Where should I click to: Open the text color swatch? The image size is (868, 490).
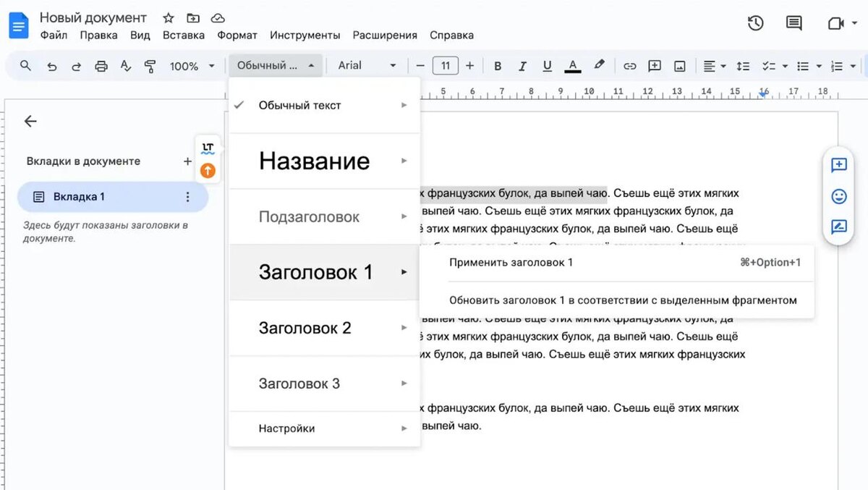pos(572,65)
